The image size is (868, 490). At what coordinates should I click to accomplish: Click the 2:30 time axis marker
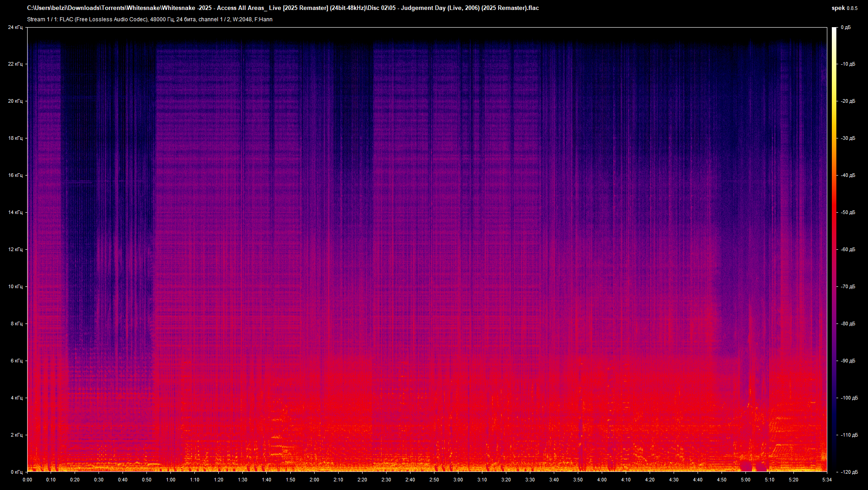(386, 480)
